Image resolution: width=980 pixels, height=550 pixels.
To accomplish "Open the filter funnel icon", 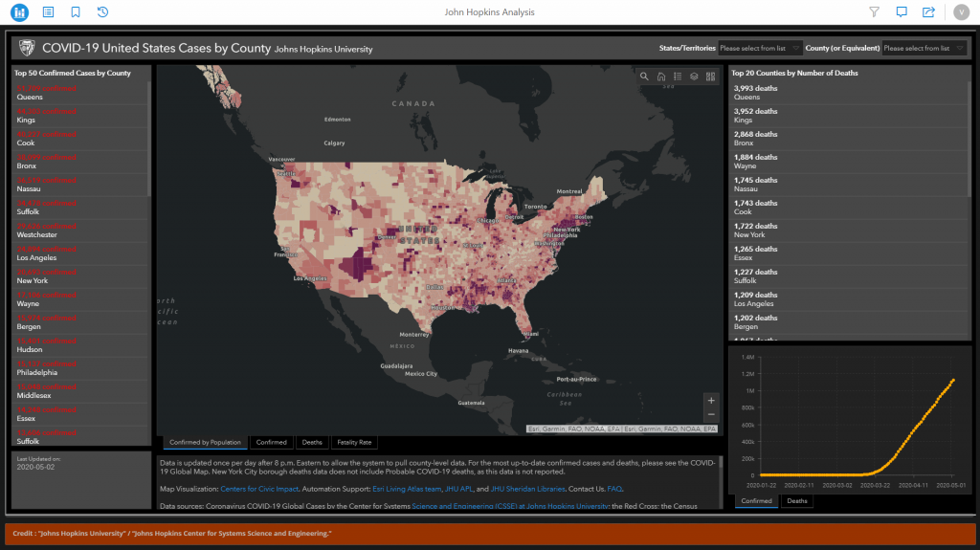I will click(x=875, y=11).
